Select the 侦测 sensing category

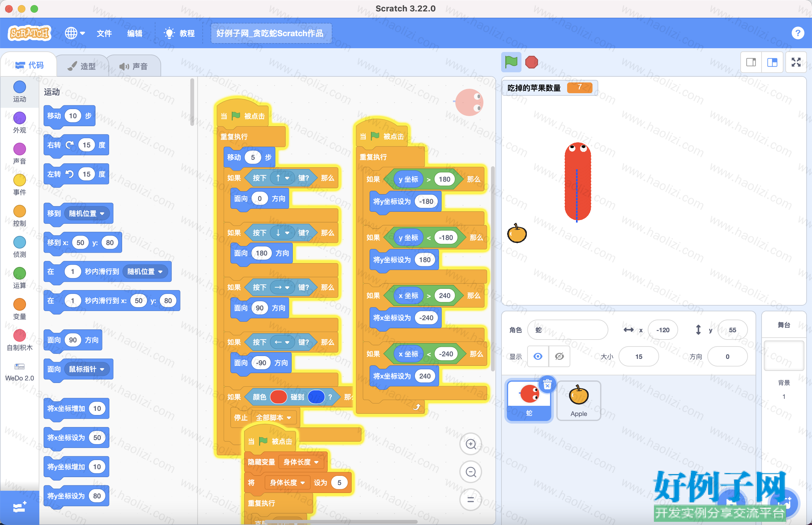click(x=19, y=247)
